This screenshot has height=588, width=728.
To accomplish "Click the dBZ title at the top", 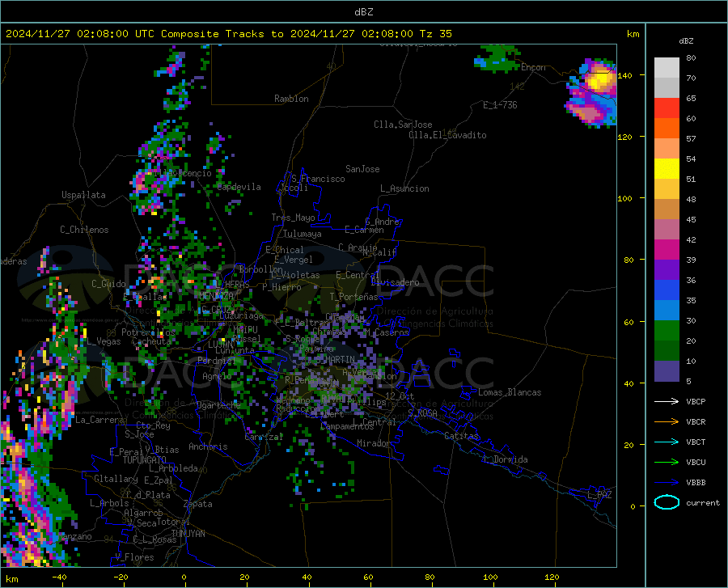I will (363, 12).
